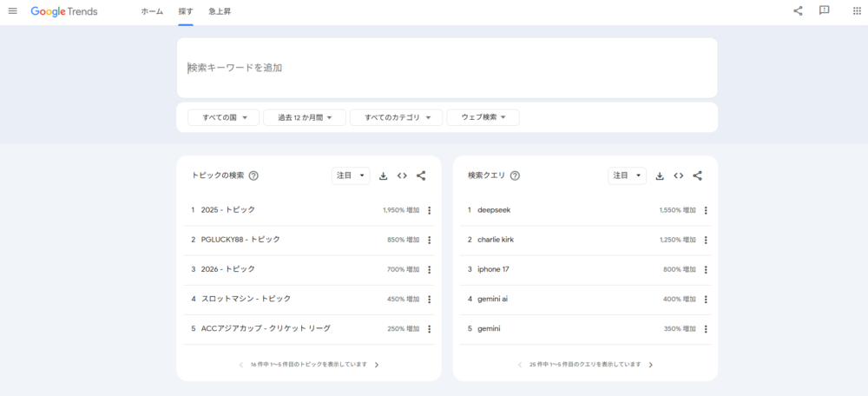Expand the すべての国 dropdown
Viewport: 868px width, 396px height.
click(224, 117)
